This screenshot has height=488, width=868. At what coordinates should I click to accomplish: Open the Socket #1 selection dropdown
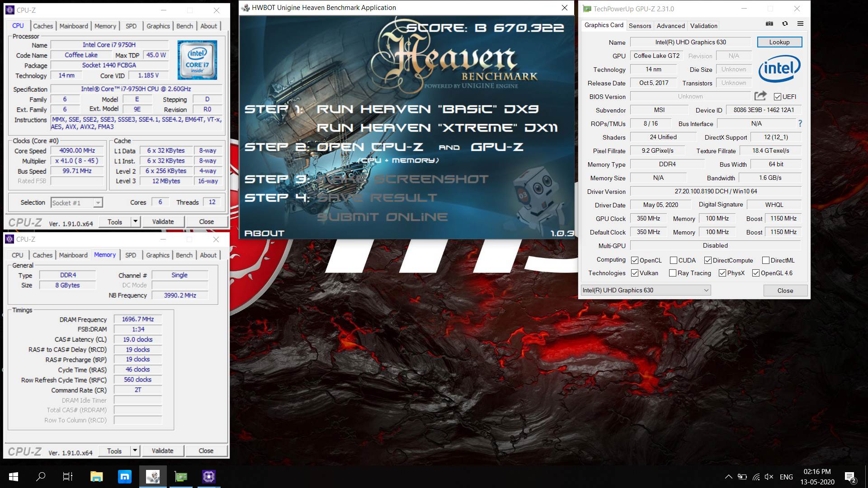(76, 203)
